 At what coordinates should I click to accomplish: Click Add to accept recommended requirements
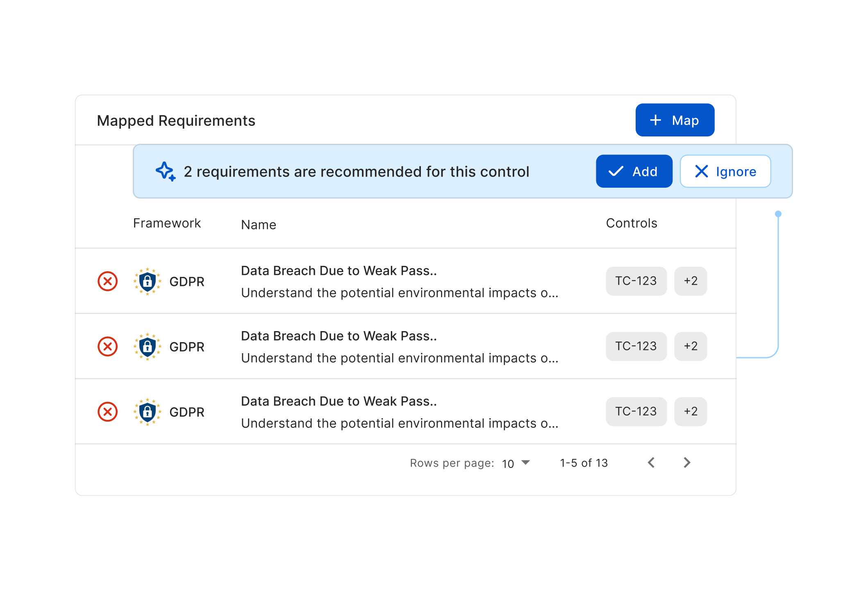634,171
